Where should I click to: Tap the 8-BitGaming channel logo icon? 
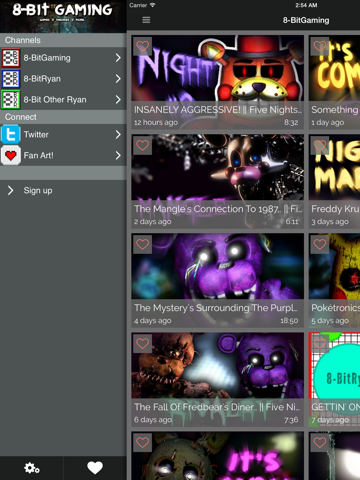(11, 58)
